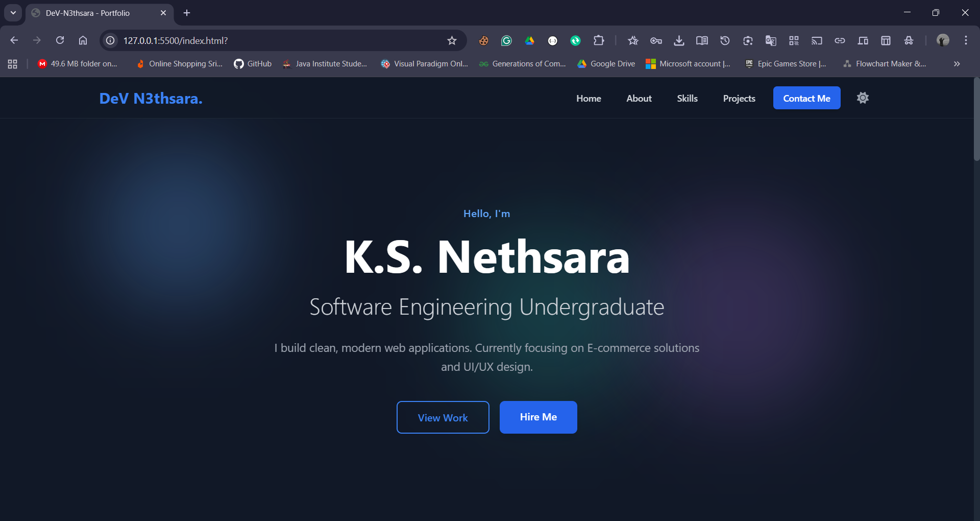Open the Google Drive extension icon
The width and height of the screenshot is (980, 521).
click(x=530, y=40)
